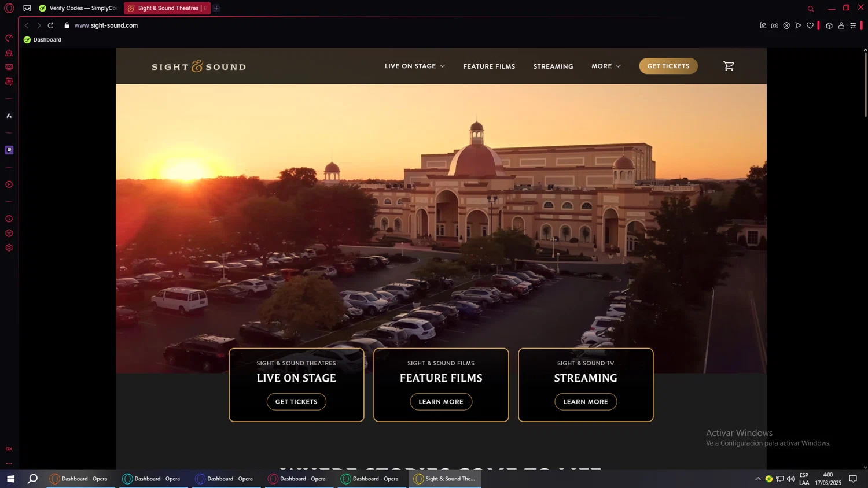Open GX Cleaner broom icon in sidebar
This screenshot has width=868, height=488.
[9, 53]
